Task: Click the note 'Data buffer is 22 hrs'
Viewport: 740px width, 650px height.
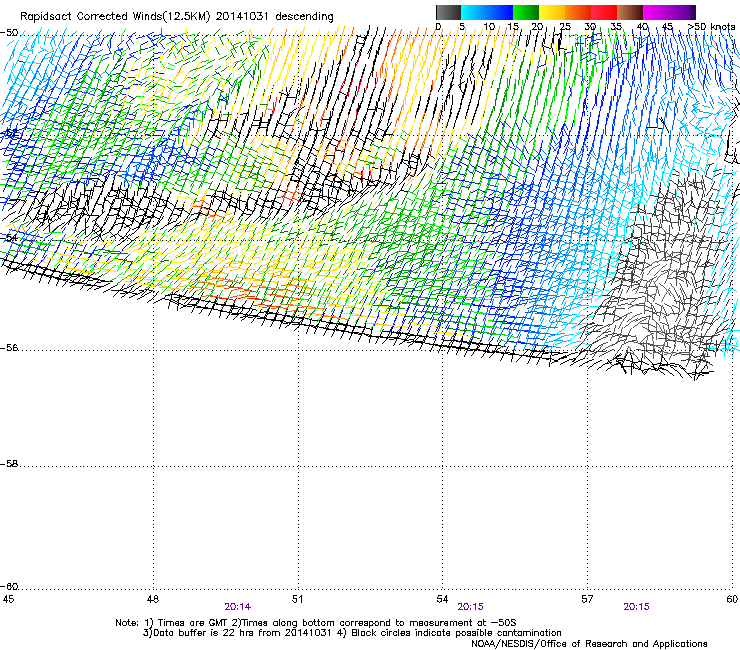Action: click(x=203, y=633)
